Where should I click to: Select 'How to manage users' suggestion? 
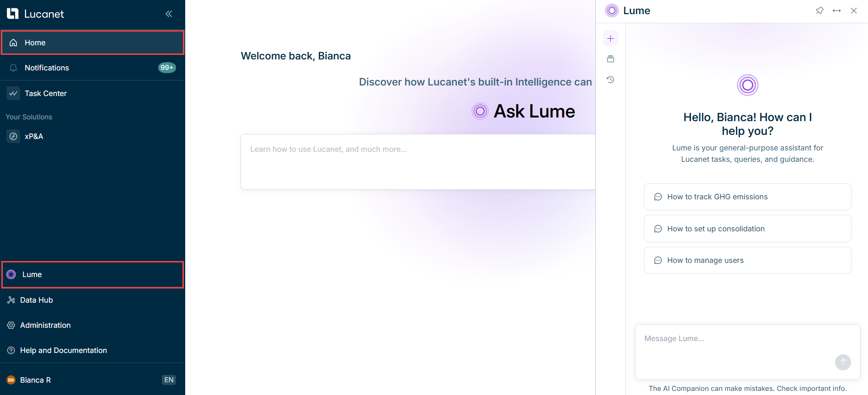748,261
